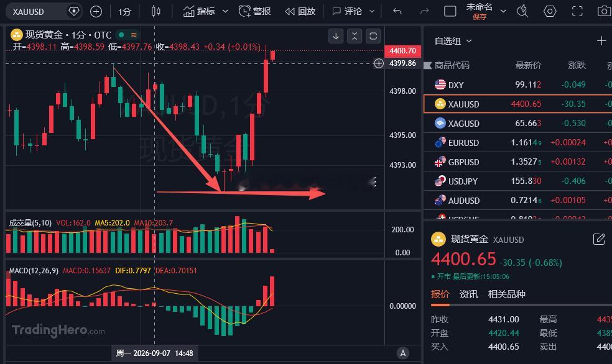
Task: Take a chart snapshot with camera icon
Action: pyautogui.click(x=604, y=11)
